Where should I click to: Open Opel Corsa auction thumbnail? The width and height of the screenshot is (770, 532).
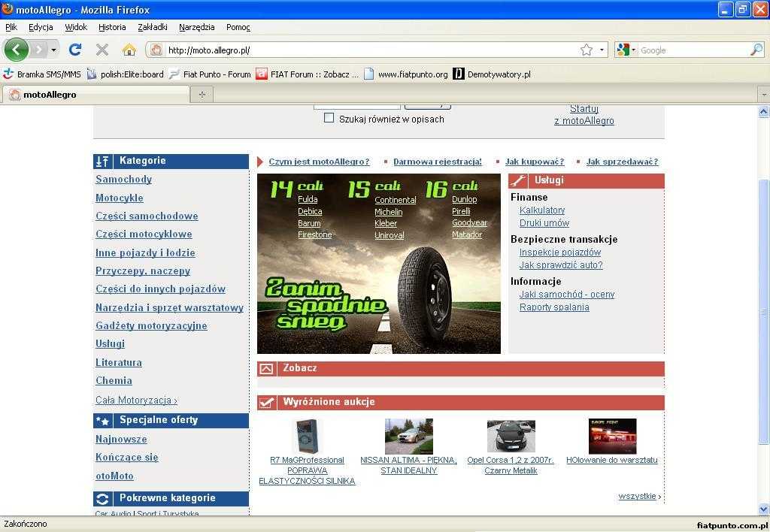(x=511, y=437)
